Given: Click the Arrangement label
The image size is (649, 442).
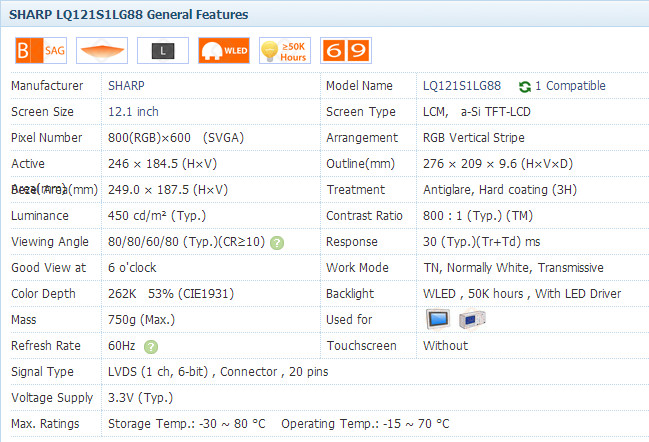Looking at the screenshot, I should (362, 138).
